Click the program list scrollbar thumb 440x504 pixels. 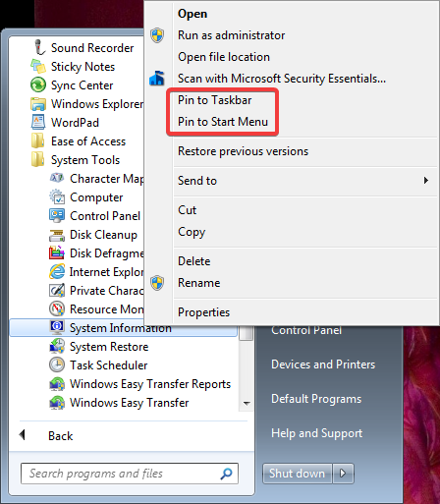coord(246,333)
